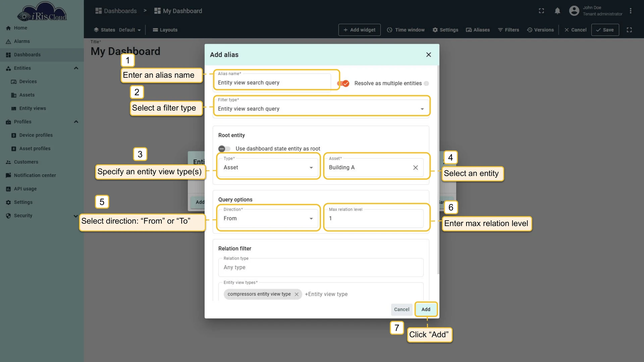644x362 pixels.
Task: Toggle Use dashboard state entity as root
Action: (x=224, y=148)
